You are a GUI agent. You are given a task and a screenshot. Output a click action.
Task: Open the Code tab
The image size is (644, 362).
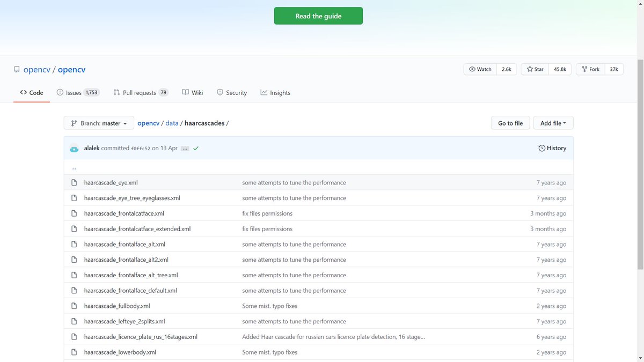point(32,93)
